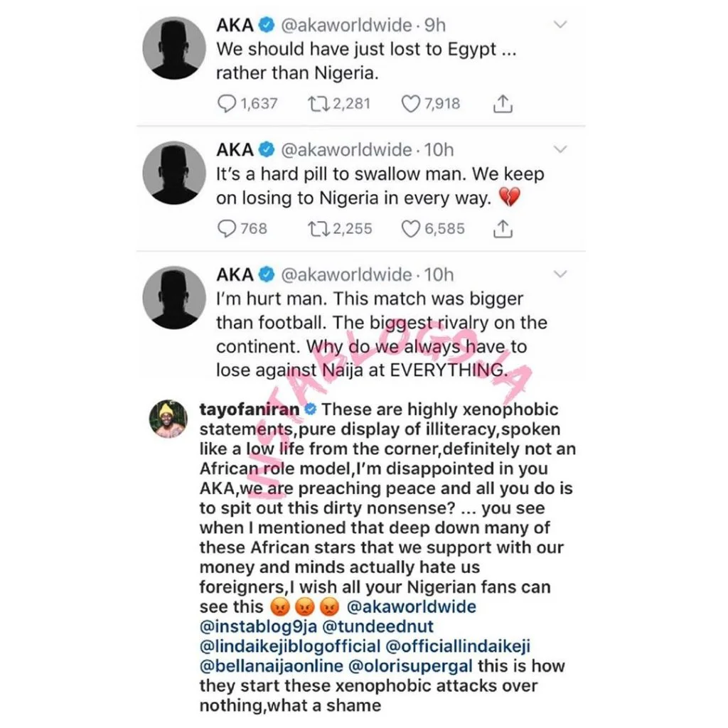View AKA's avatar on the 'I'm hurt man' tweet

[x=174, y=298]
